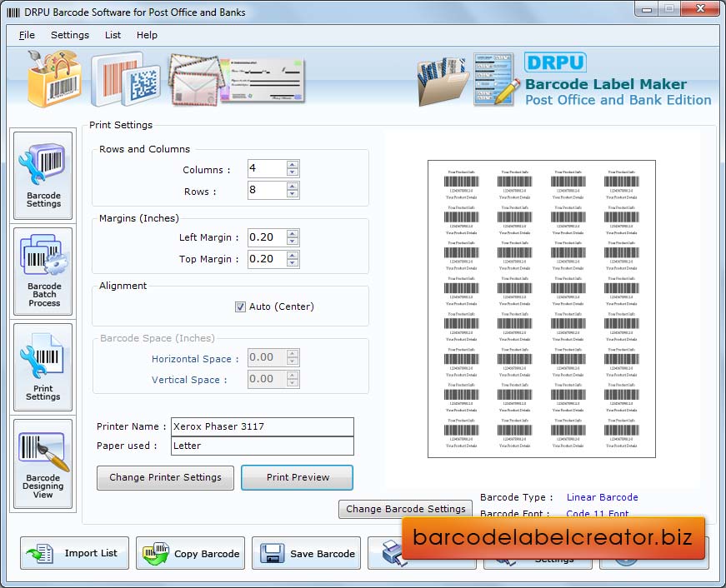
Task: Click the app barcode icon in the title bar
Action: pyautogui.click(x=13, y=12)
